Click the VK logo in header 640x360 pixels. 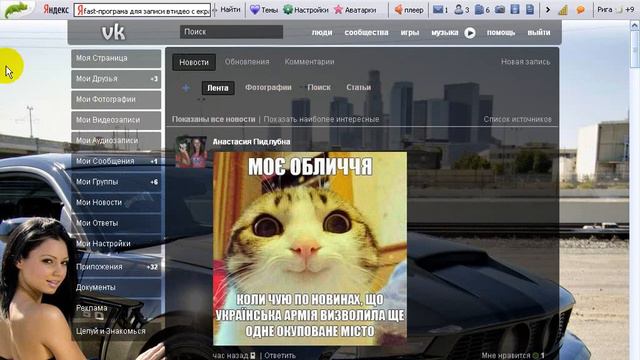tap(113, 32)
